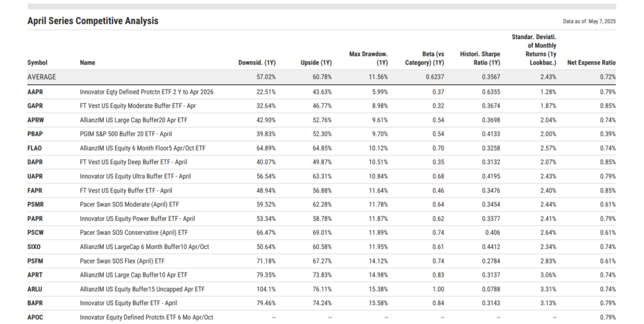Click the PSCW symbol
The image size is (644, 324).
tap(35, 233)
